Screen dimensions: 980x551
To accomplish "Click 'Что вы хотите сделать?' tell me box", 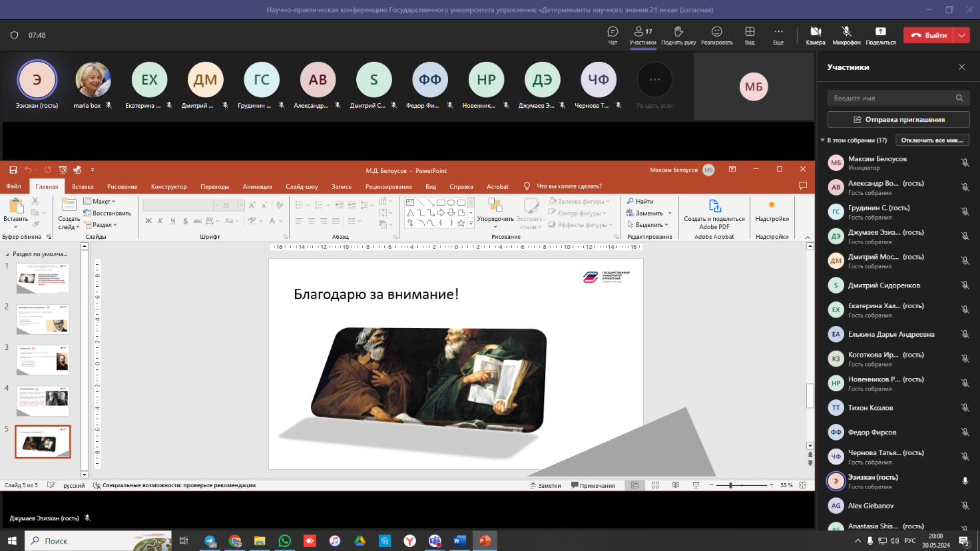I will click(569, 186).
